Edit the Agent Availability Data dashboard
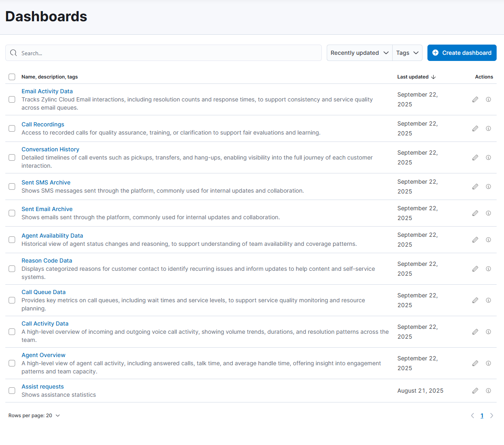The height and width of the screenshot is (445, 504). point(475,240)
